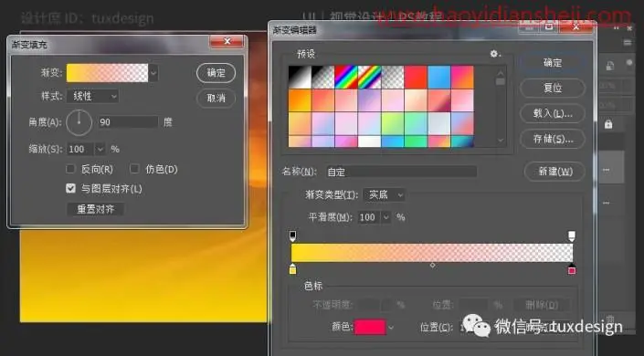644x356 pixels.
Task: Click the 重置对齐 reset alignment button
Action: (x=95, y=209)
